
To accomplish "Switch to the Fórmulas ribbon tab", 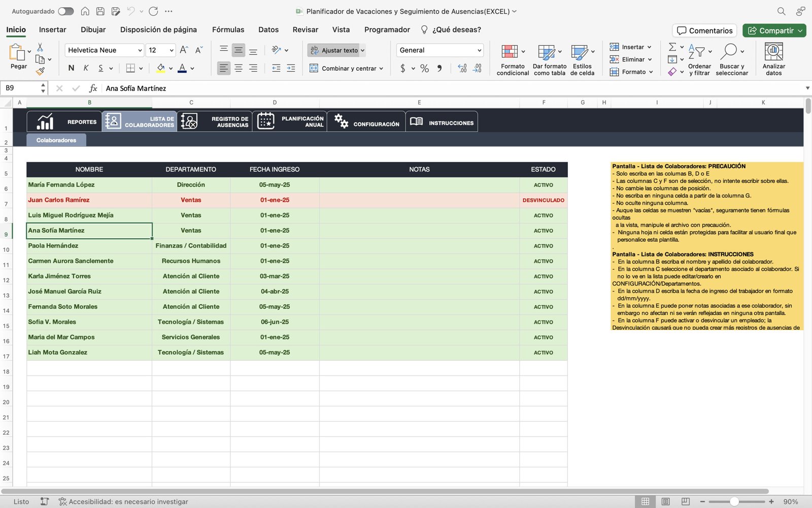I will point(228,29).
